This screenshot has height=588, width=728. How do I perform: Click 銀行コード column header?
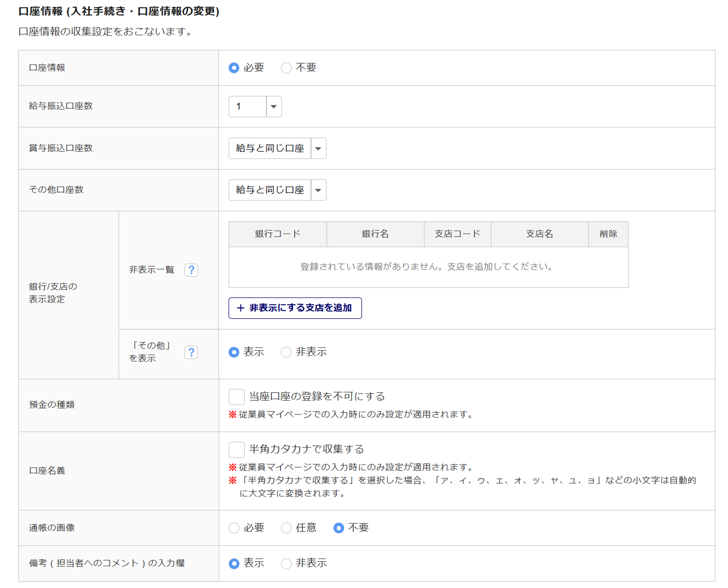tap(277, 234)
